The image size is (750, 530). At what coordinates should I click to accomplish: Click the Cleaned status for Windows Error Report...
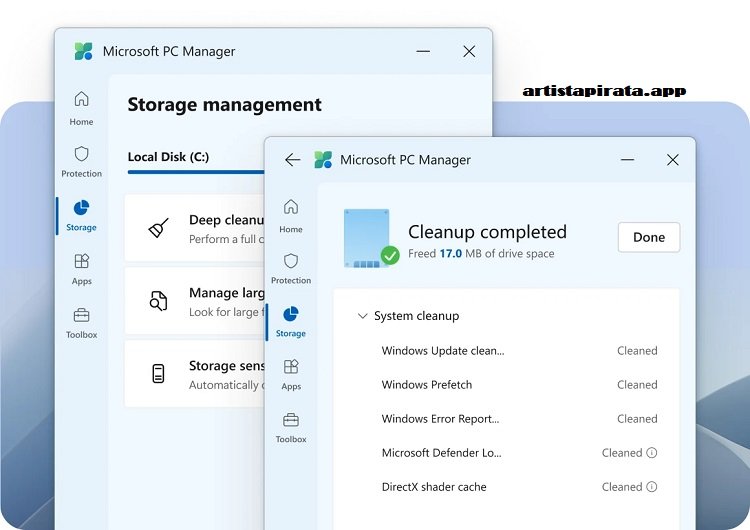pyautogui.click(x=637, y=419)
